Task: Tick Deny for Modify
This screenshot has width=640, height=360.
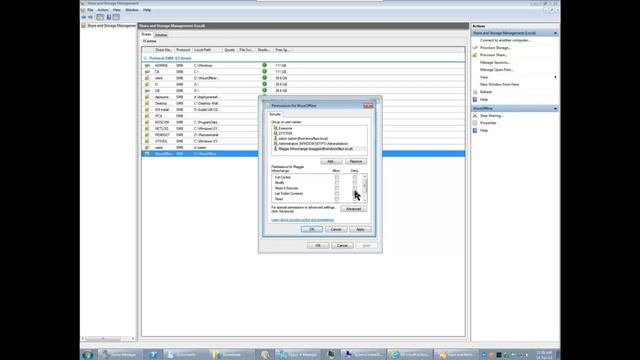Action: [x=355, y=183]
